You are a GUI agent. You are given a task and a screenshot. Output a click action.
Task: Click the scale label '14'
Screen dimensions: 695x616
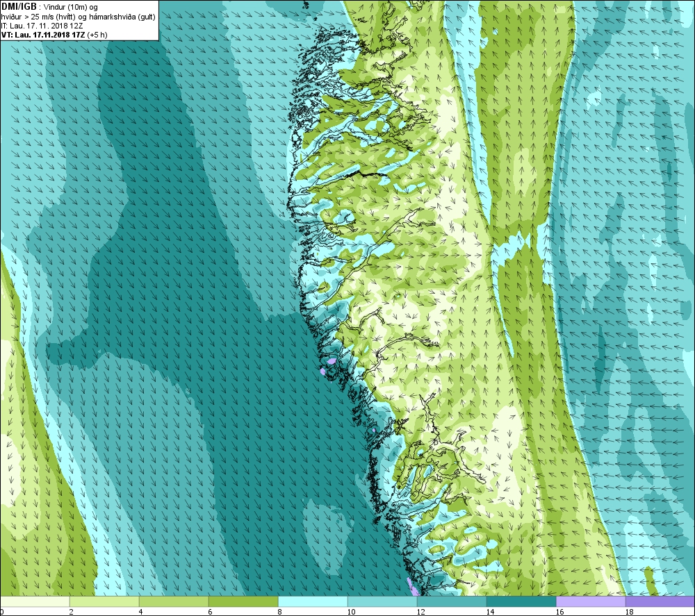[490, 612]
